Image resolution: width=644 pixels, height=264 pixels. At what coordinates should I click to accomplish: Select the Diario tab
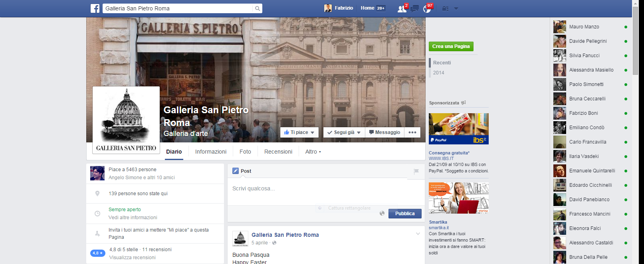click(x=174, y=152)
